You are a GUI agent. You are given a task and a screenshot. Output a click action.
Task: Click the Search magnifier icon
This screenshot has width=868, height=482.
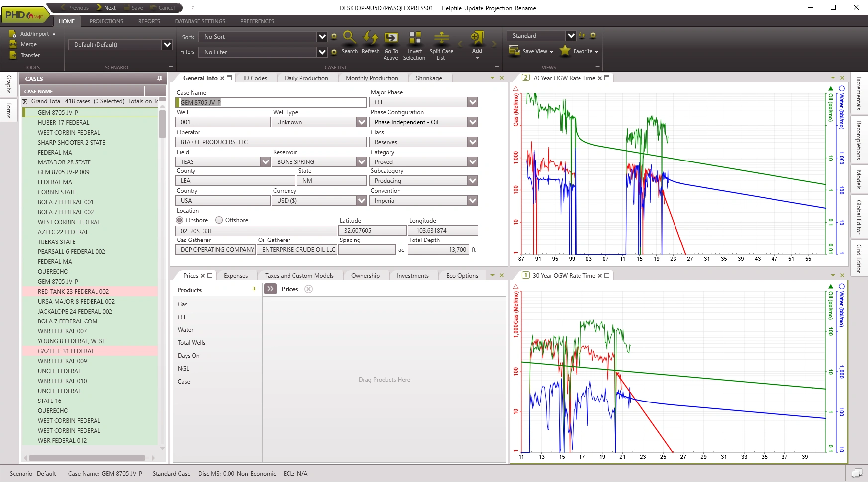[349, 38]
